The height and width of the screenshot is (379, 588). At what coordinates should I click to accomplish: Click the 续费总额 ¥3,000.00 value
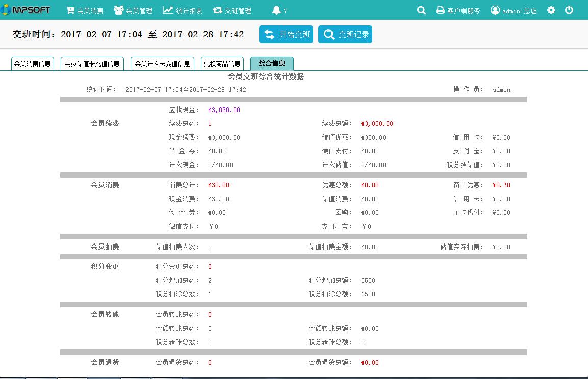coord(377,124)
